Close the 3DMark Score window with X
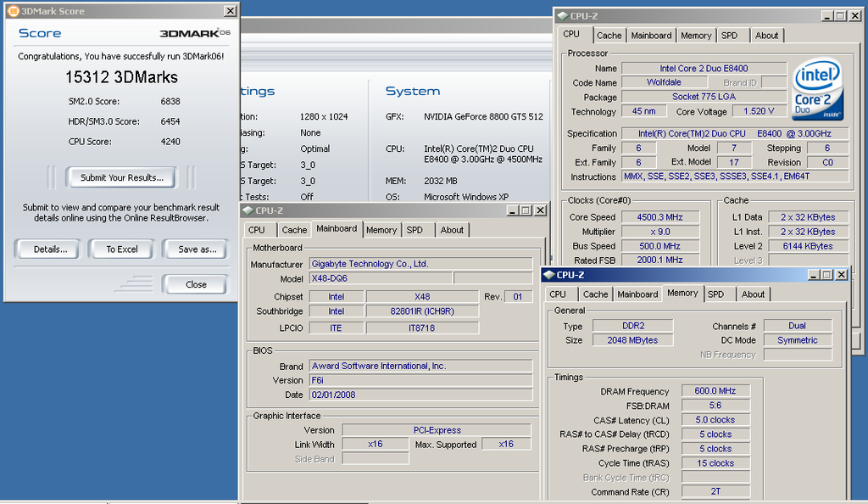 pos(230,11)
